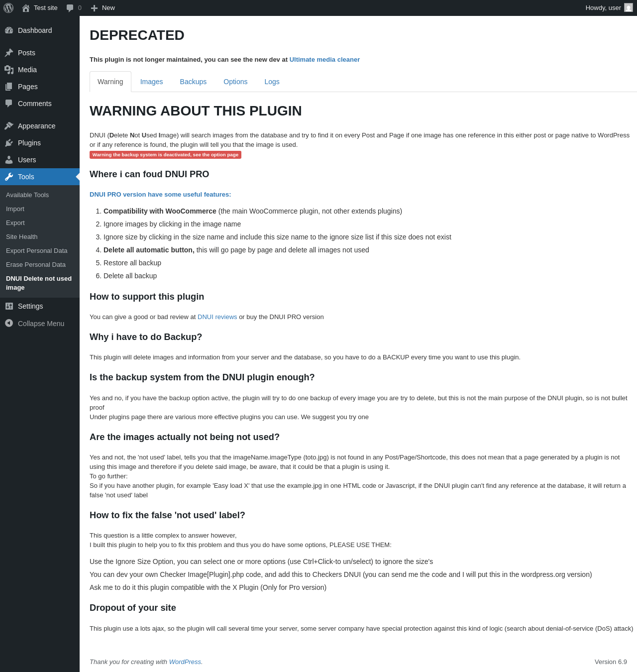Viewport: 637px width, 672px height.
Task: Switch to the Images tab
Action: [x=151, y=82]
